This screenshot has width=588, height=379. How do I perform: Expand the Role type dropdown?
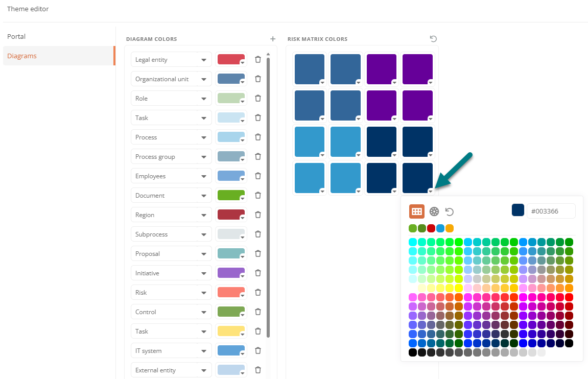click(204, 98)
